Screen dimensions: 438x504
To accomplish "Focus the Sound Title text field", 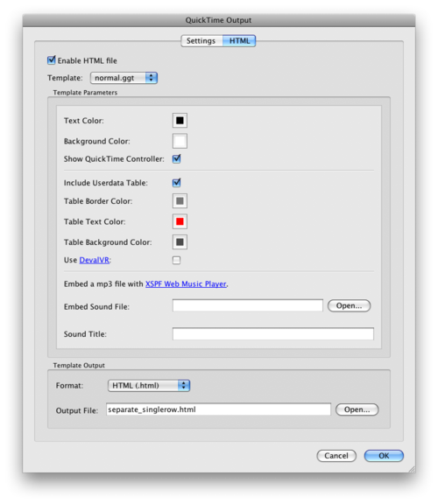I will coord(273,334).
